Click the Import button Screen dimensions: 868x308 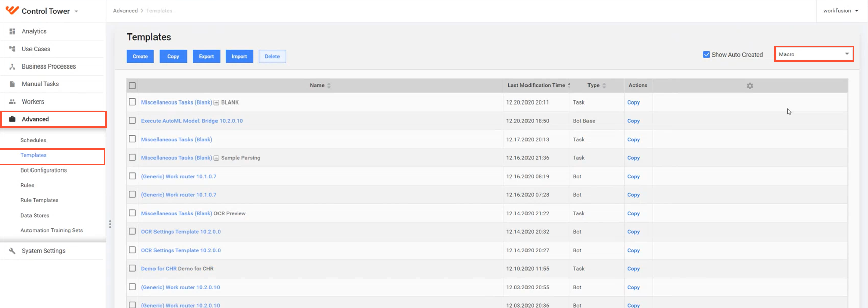click(239, 56)
